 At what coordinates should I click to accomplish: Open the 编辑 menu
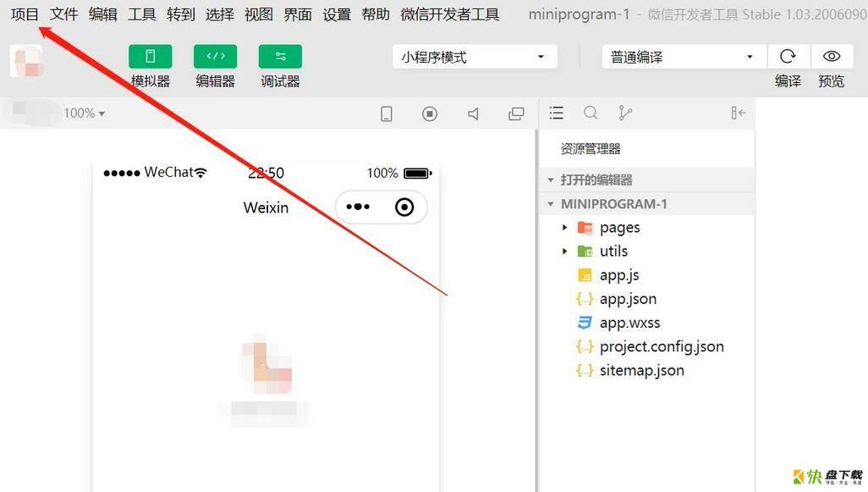(103, 14)
